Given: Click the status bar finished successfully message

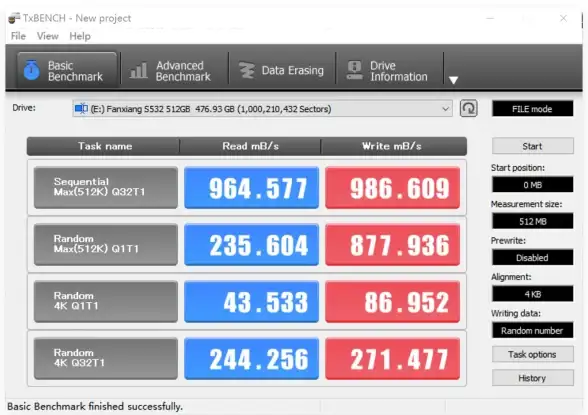Looking at the screenshot, I should 95,406.
